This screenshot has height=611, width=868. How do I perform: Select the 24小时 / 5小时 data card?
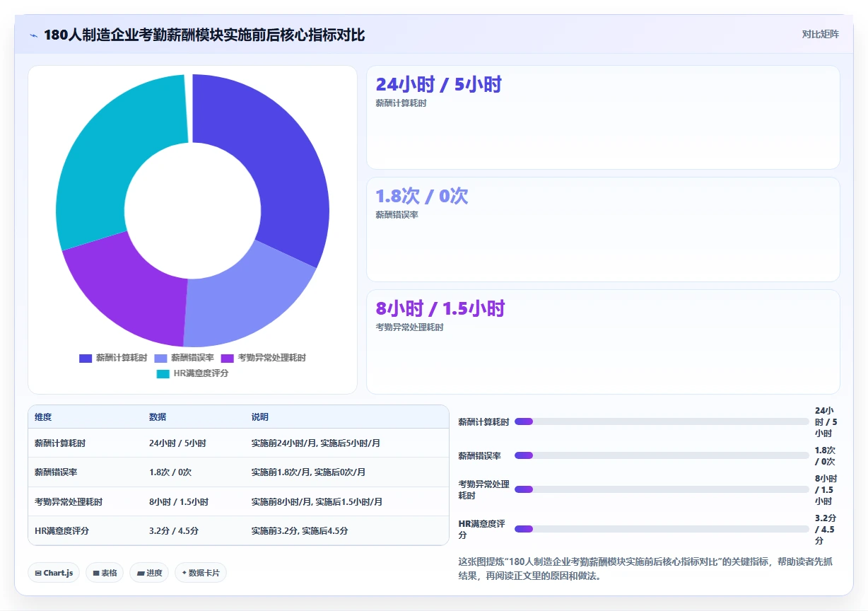coord(603,117)
